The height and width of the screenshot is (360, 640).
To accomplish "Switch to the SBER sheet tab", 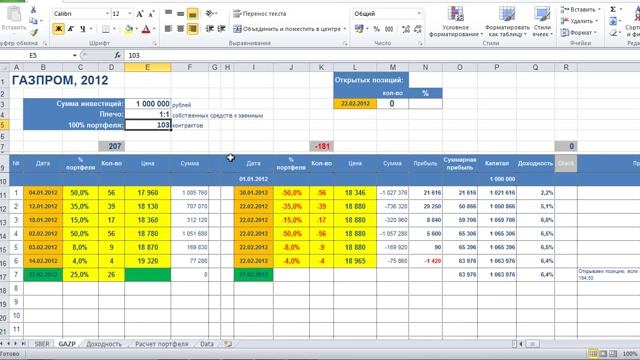I will point(42,344).
